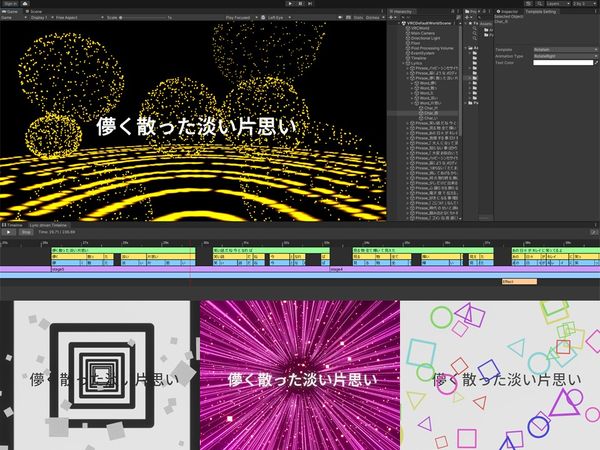
Task: Open the Display 1 dropdown
Action: [41, 18]
